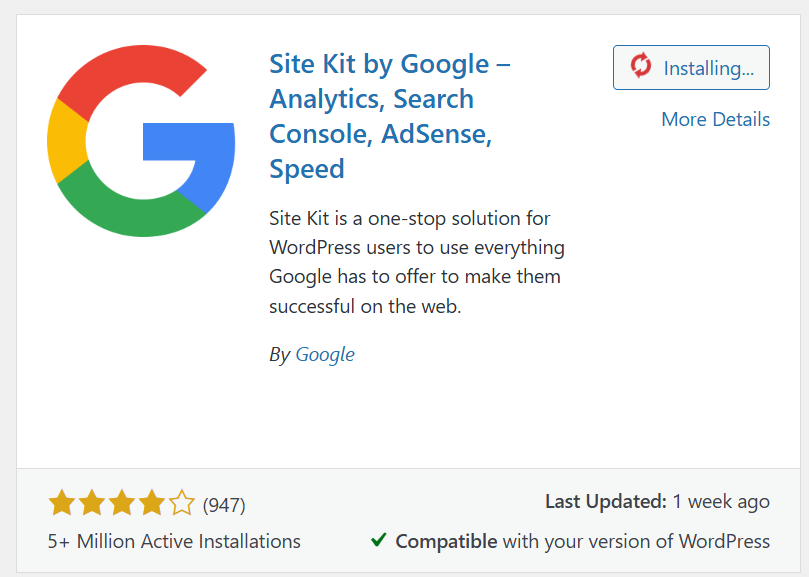
Task: Click the '1 week ago' update time
Action: (x=721, y=501)
